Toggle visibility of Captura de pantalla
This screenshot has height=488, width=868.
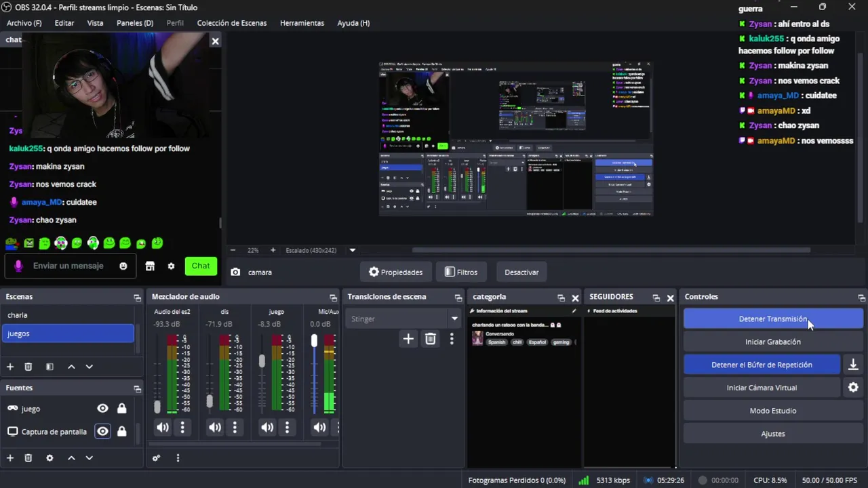(102, 432)
